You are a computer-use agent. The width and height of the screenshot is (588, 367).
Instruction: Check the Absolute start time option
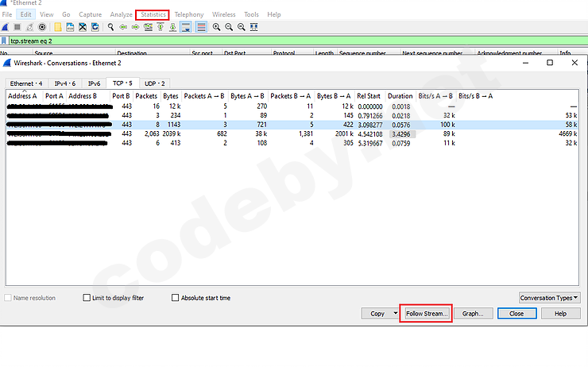point(176,298)
